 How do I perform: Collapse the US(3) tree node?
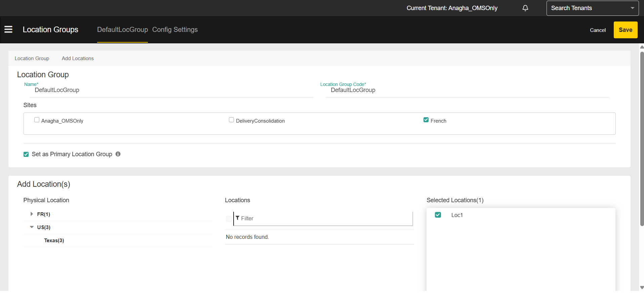click(x=32, y=227)
